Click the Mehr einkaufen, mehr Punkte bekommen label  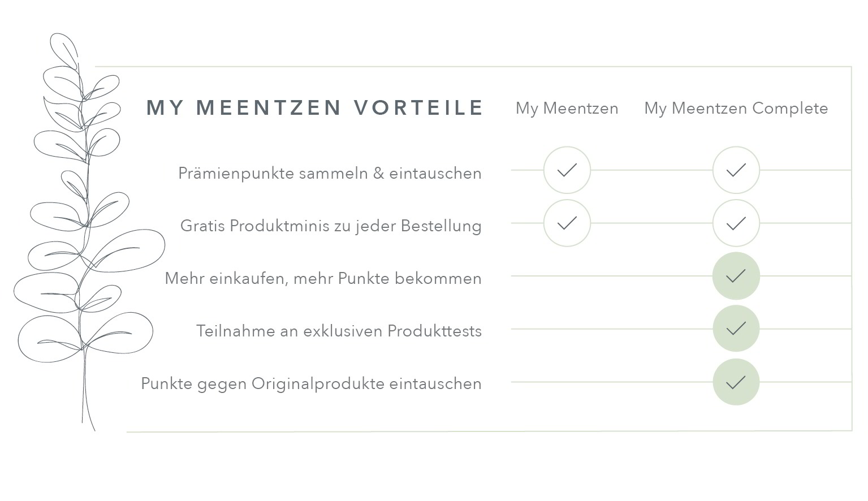pos(323,278)
